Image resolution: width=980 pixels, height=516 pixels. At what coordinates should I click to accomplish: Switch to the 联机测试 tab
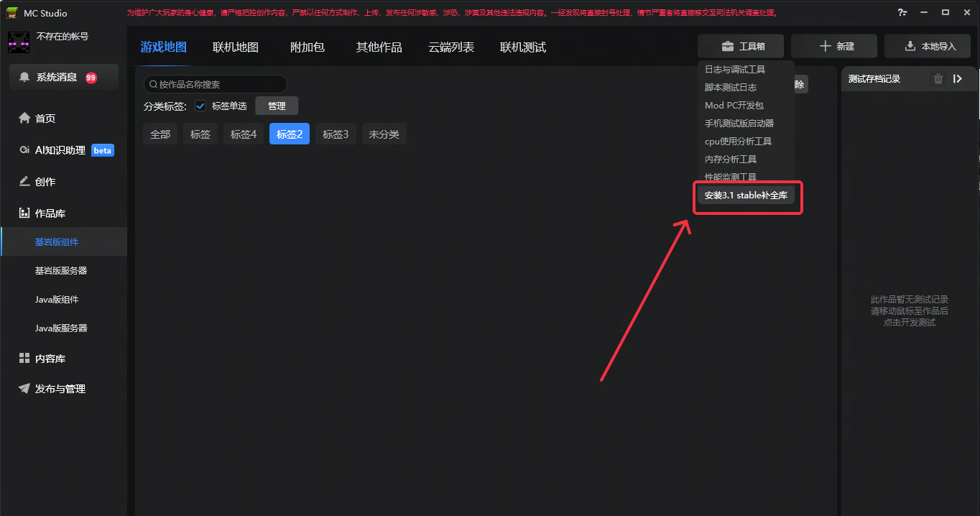pos(523,47)
